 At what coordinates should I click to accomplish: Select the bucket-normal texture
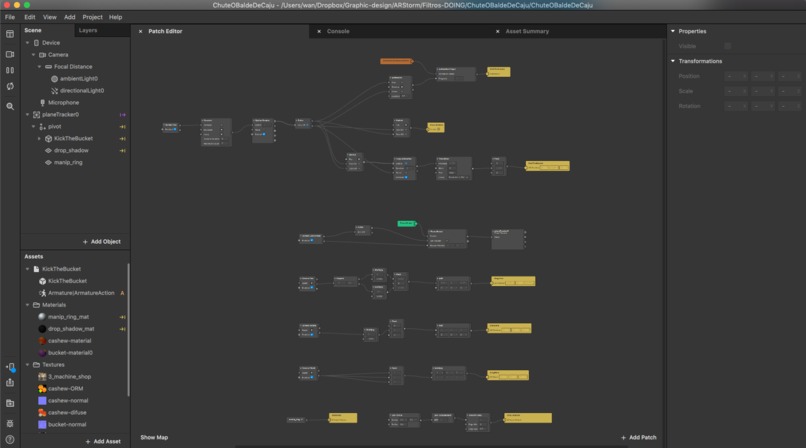click(x=67, y=424)
